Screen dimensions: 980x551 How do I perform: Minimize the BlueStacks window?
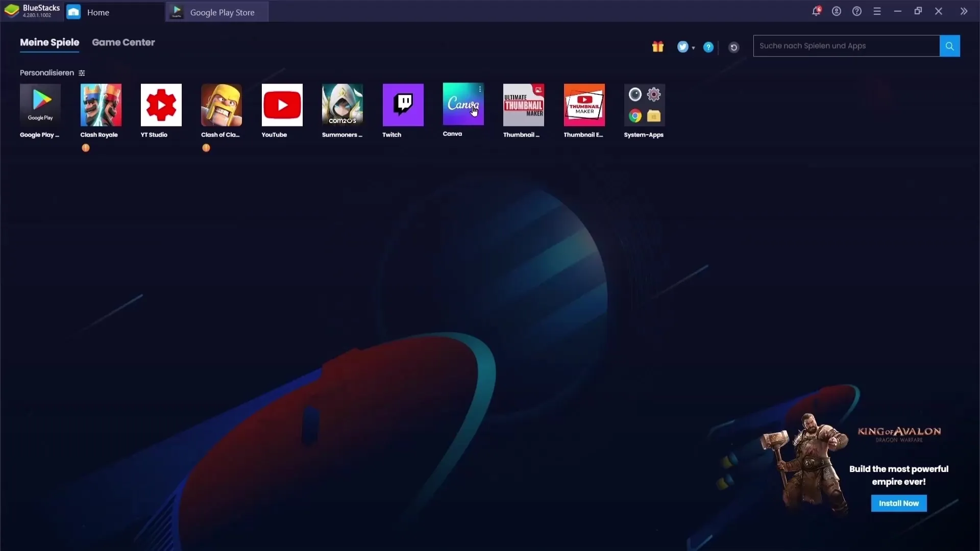[x=898, y=11]
